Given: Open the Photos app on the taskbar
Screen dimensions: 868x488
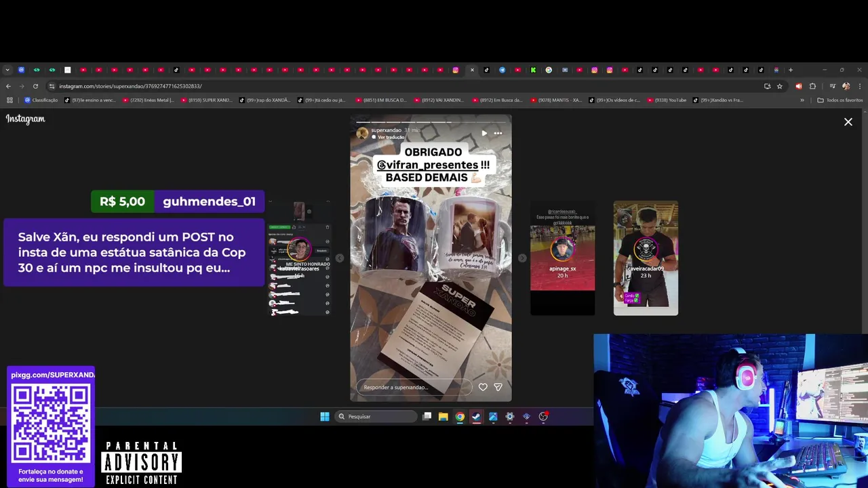Looking at the screenshot, I should click(x=493, y=416).
